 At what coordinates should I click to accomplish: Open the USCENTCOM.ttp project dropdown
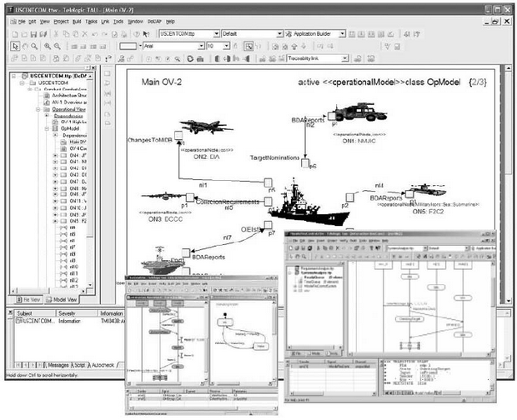tap(217, 34)
